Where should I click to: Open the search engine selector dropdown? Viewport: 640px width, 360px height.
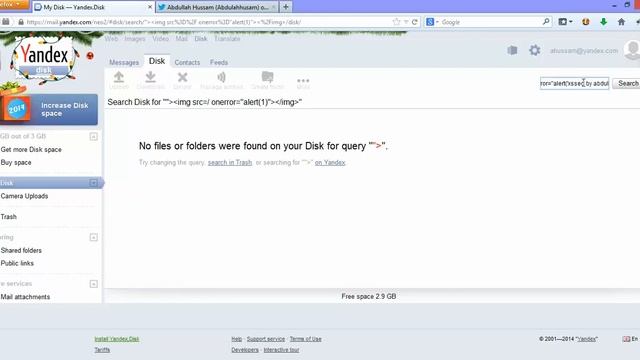[432, 22]
